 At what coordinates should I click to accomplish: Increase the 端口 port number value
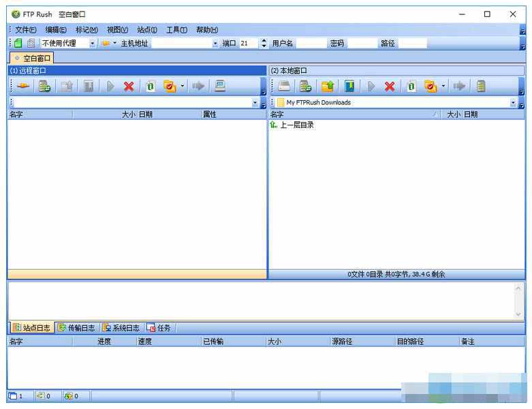point(264,41)
